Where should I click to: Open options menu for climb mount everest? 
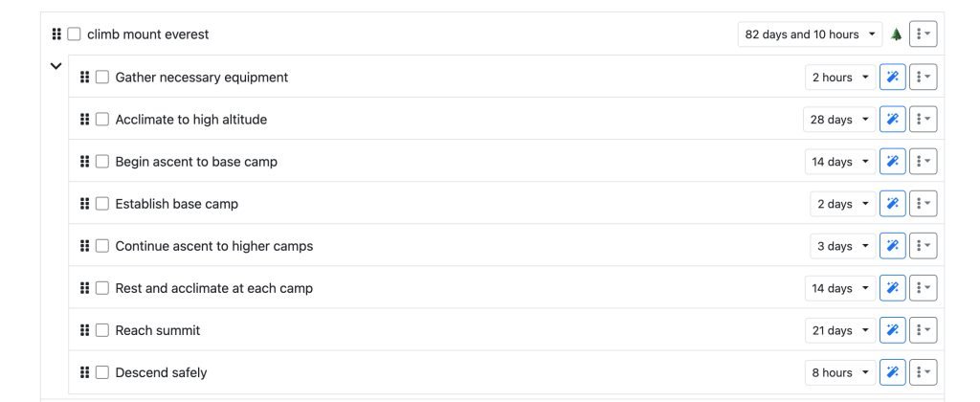point(923,34)
